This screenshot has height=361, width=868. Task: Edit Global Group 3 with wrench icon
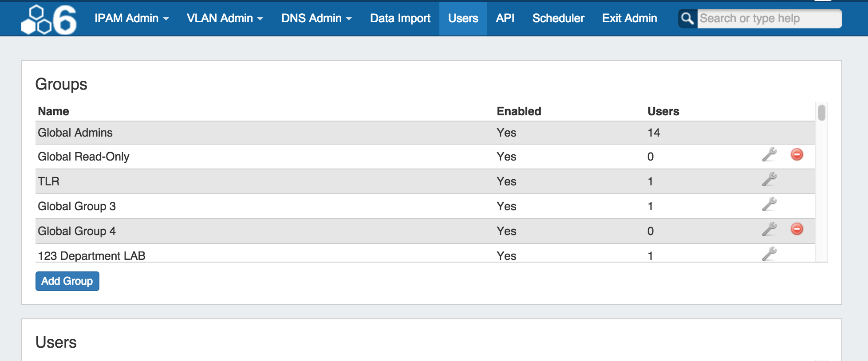pos(769,204)
